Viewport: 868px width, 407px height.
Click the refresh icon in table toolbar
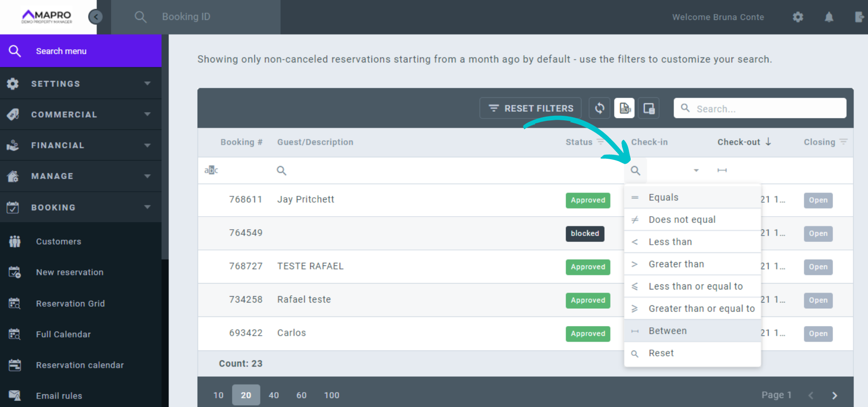click(599, 109)
